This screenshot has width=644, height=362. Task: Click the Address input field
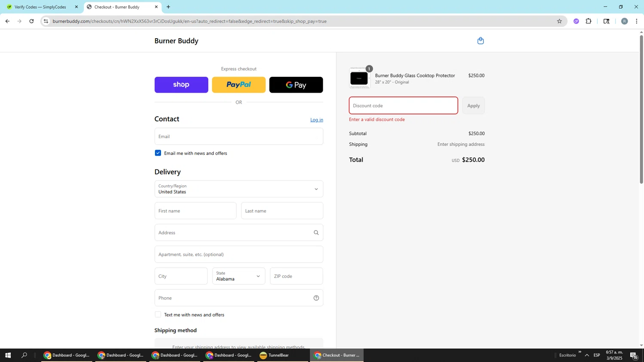239,232
